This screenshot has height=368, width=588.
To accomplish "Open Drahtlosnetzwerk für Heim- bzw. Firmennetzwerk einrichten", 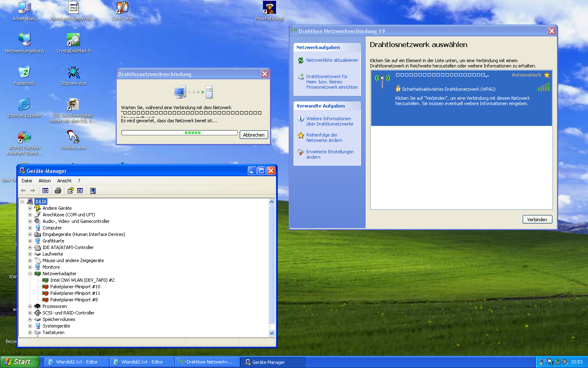I will [332, 82].
